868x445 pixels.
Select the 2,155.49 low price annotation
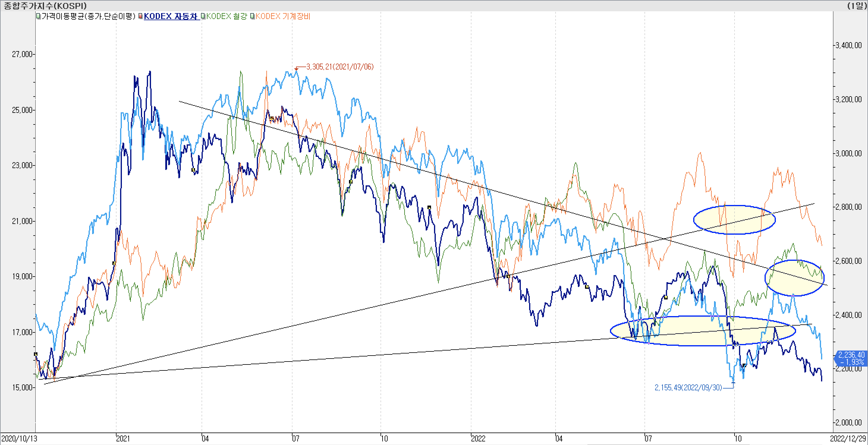[x=688, y=387]
